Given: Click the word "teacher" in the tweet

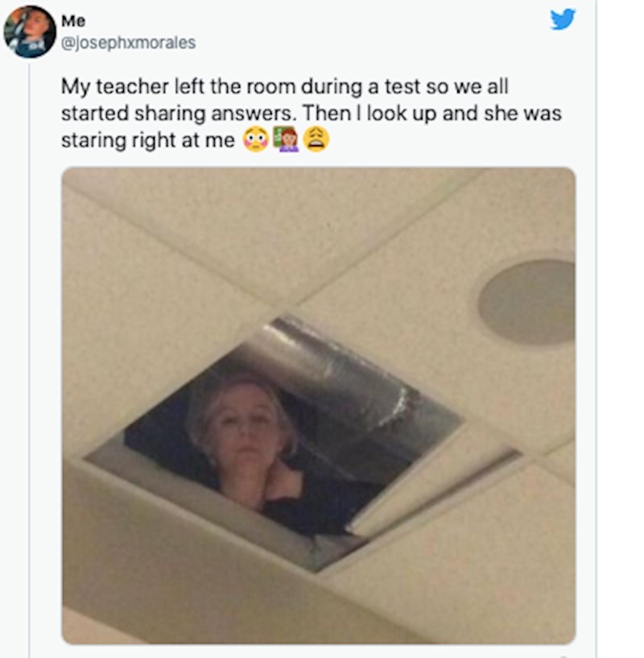Looking at the screenshot, I should point(133,86).
